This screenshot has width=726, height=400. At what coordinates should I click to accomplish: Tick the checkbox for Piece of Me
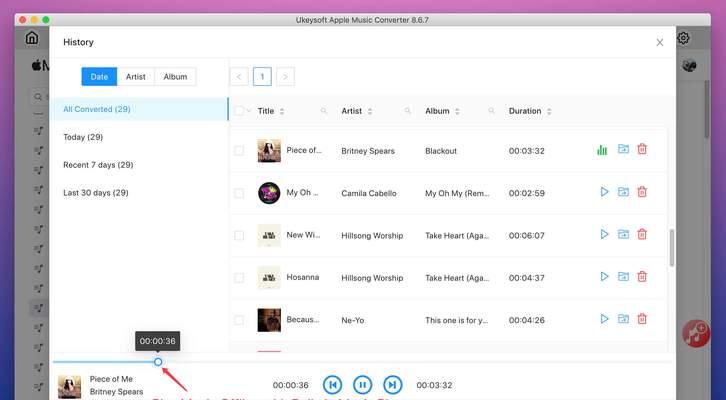pyautogui.click(x=239, y=150)
